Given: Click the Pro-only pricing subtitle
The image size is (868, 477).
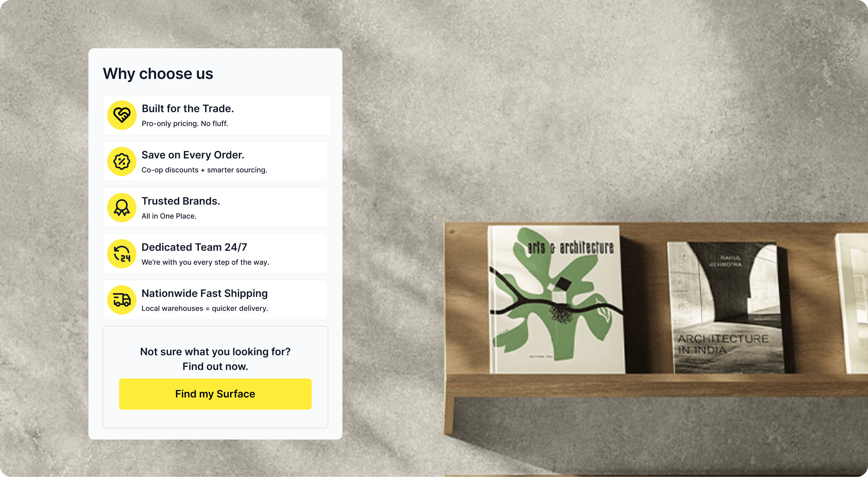Looking at the screenshot, I should [185, 124].
